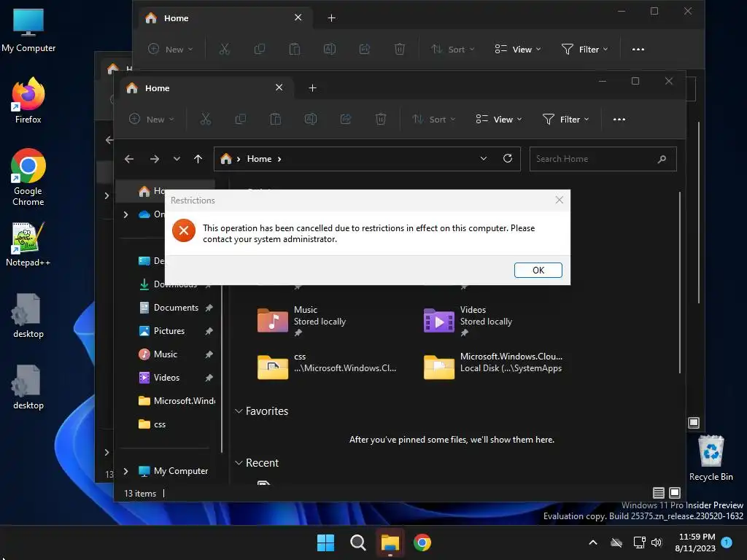Click the Notepad++ desktop shortcut
This screenshot has height=560, width=747.
[28, 244]
